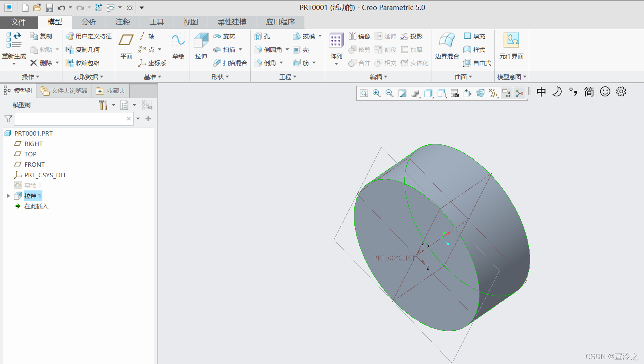Toggle datum display filters
Viewport: 644px width, 364px height.
pos(494,94)
